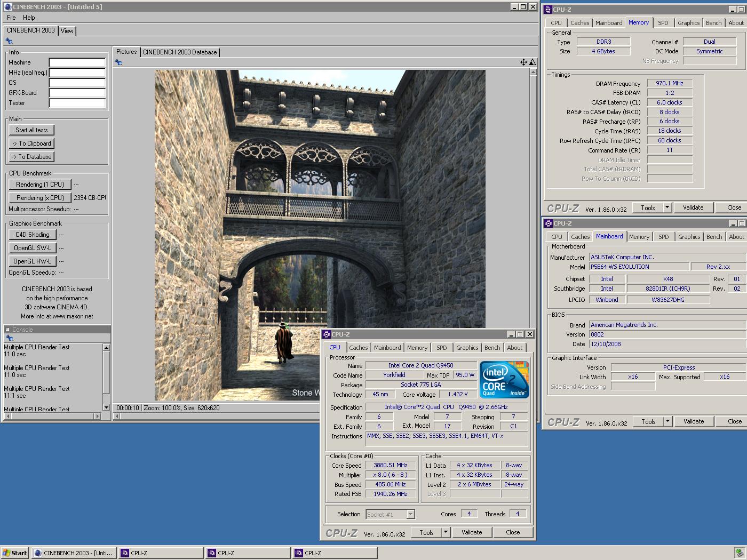Viewport: 747px width, 560px height.
Task: Open Tools dropdown arrow in CPU-Z Memory window
Action: tap(667, 207)
